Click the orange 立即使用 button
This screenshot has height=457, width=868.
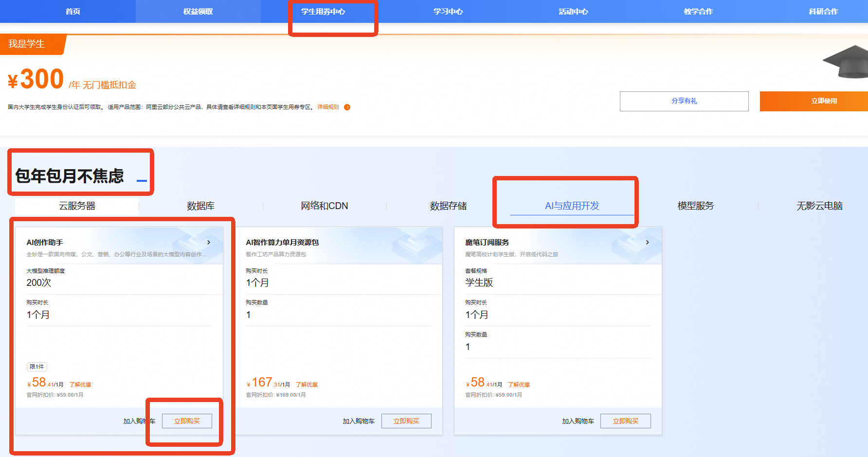click(814, 101)
